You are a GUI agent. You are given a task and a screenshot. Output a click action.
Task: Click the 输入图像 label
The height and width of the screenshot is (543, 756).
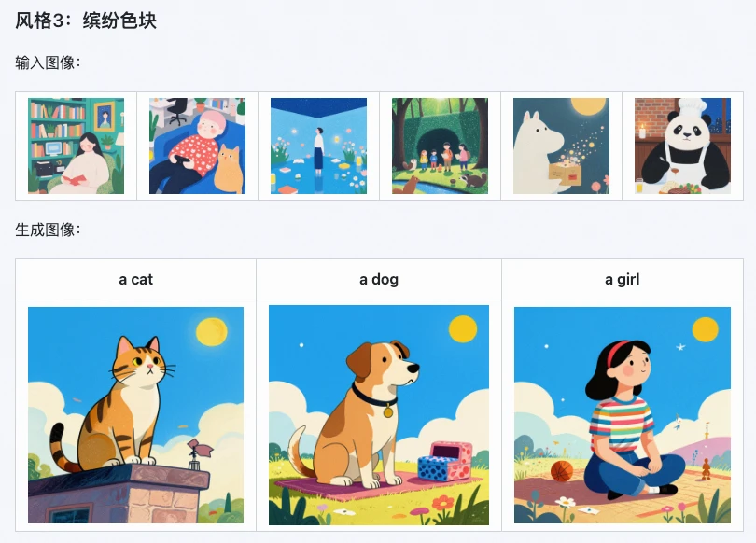[48, 63]
